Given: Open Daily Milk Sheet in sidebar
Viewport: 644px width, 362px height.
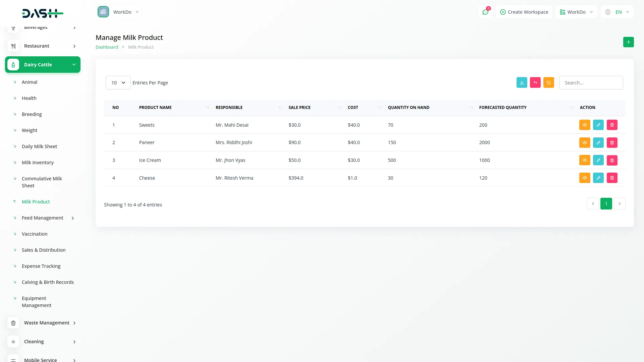Looking at the screenshot, I should pyautogui.click(x=39, y=146).
